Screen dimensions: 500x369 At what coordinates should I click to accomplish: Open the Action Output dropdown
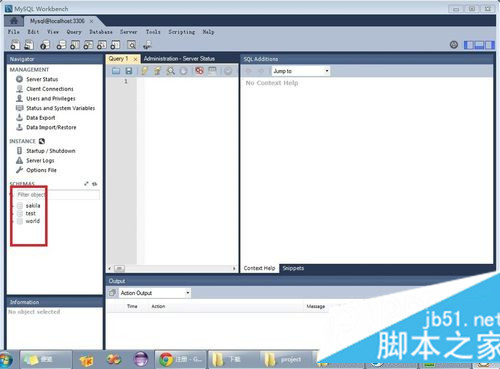(x=155, y=293)
